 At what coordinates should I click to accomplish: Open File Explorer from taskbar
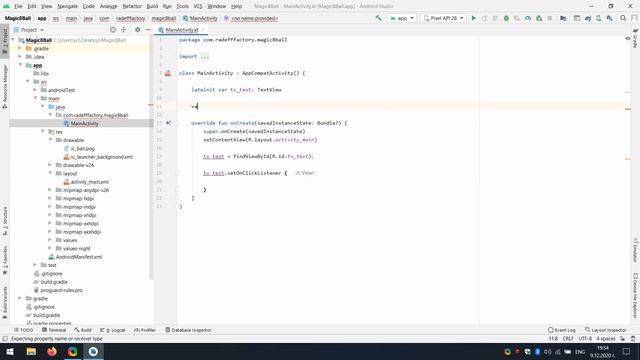[x=31, y=351]
